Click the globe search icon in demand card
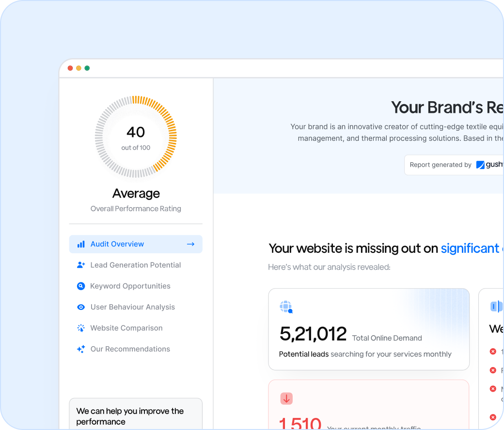504x430 pixels. 286,307
